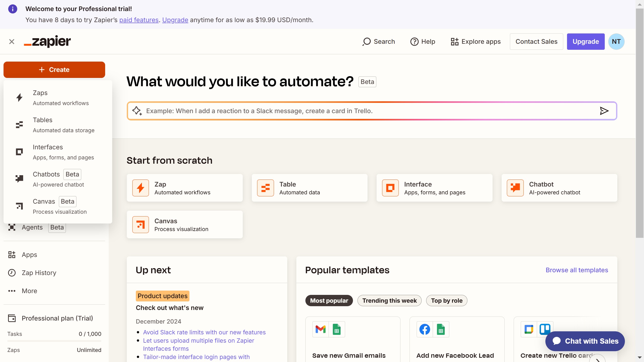The width and height of the screenshot is (644, 362).
Task: Click the Tables menu icon
Action: (19, 125)
